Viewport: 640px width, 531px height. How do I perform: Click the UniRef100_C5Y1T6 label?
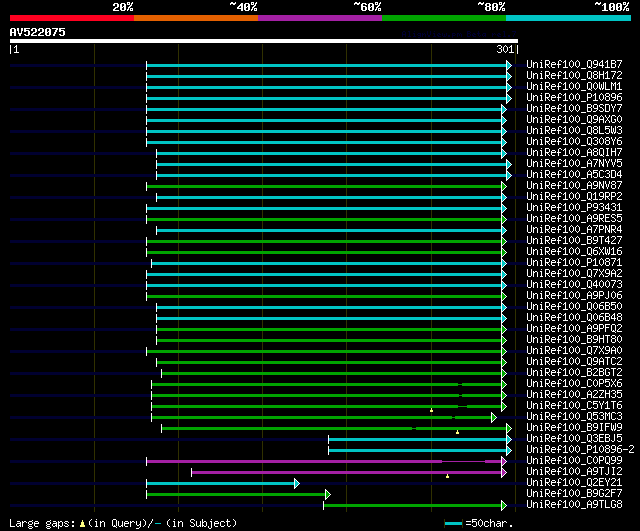coord(574,406)
